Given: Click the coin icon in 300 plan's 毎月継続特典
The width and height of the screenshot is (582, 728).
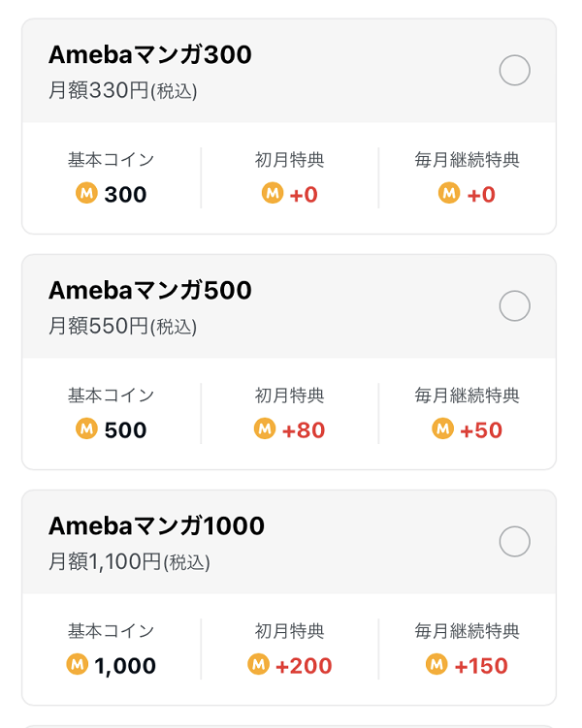Looking at the screenshot, I should pos(449,193).
